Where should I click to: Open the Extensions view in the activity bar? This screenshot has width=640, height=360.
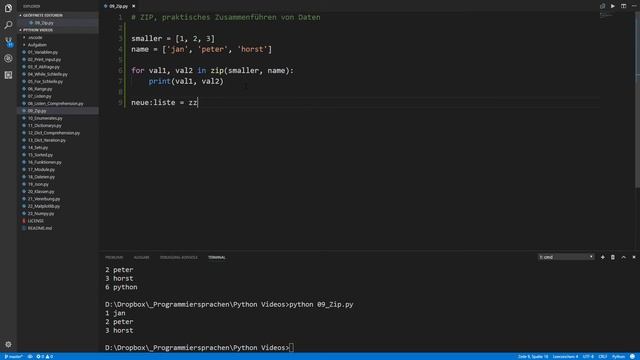pyautogui.click(x=8, y=75)
